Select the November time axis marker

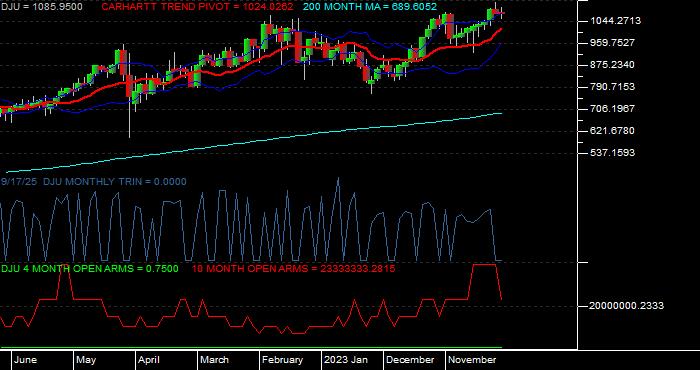tap(472, 360)
